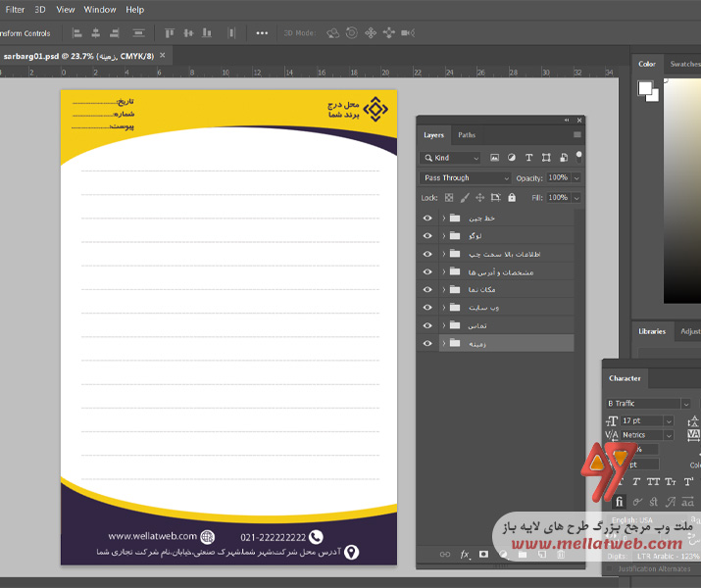This screenshot has width=701, height=588.
Task: Toggle the layer filtering on/off switch
Action: coord(579,157)
